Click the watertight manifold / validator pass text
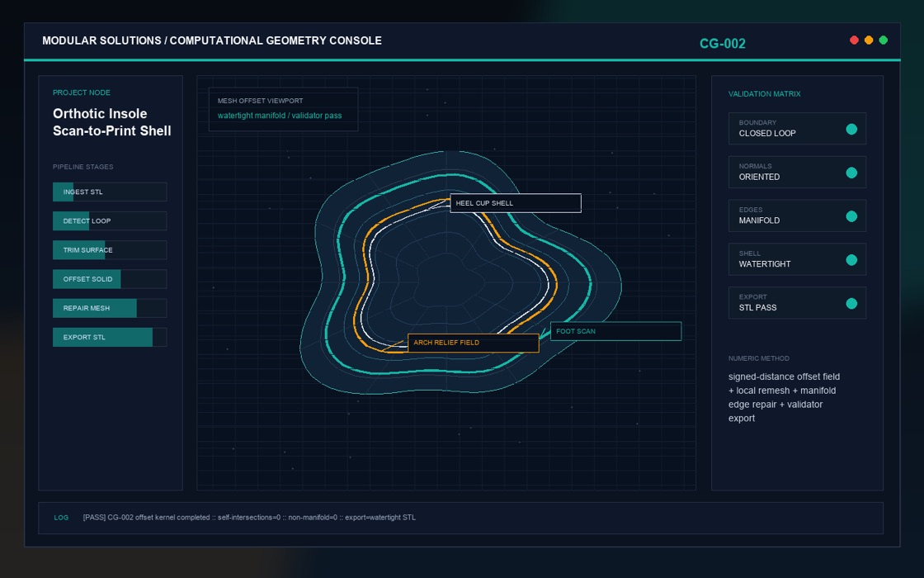 click(280, 116)
